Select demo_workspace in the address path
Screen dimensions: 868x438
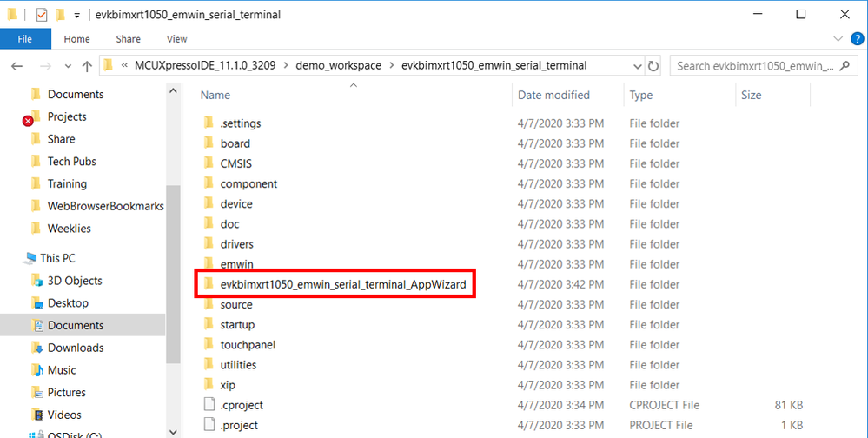tap(338, 65)
